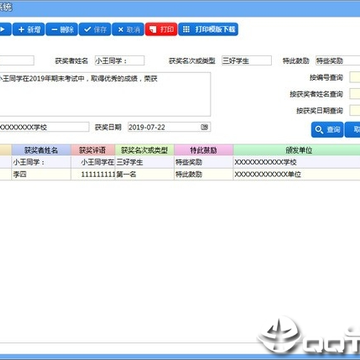Image resolution: width=360 pixels, height=360 pixels.
Task: Focus the 获奖者姓名 input field
Action: pyautogui.click(x=120, y=61)
